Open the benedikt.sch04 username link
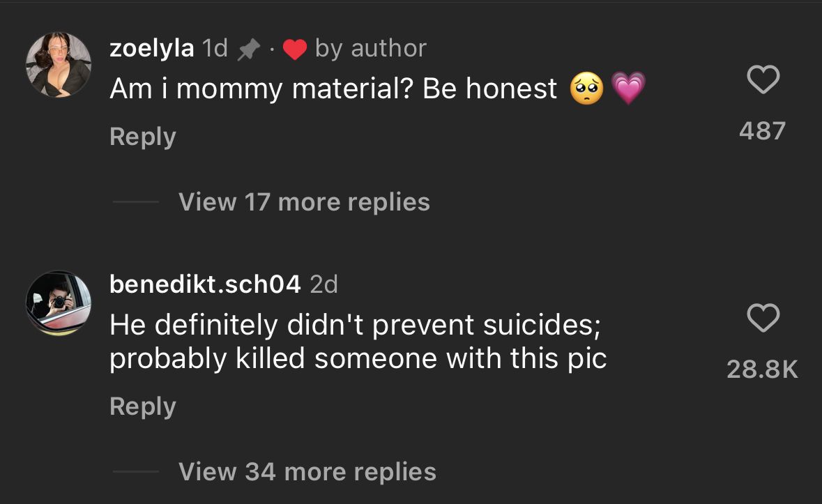822x504 pixels. pyautogui.click(x=205, y=284)
